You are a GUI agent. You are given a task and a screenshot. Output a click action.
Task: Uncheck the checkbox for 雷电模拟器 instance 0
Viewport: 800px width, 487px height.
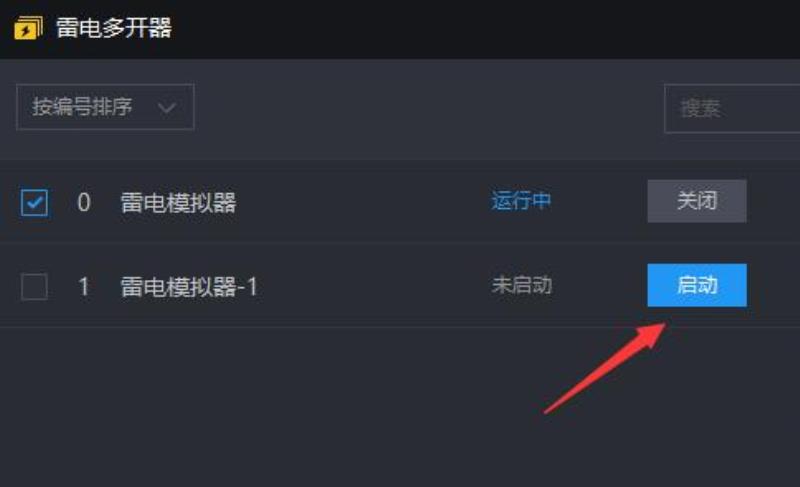[x=34, y=202]
